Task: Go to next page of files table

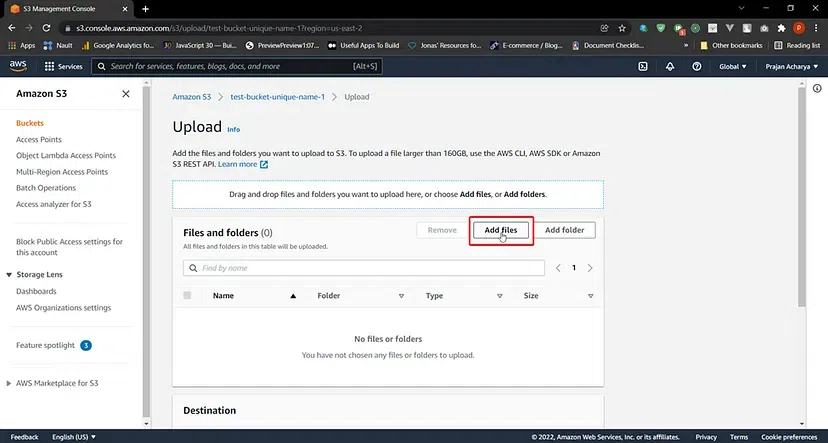Action: point(590,268)
